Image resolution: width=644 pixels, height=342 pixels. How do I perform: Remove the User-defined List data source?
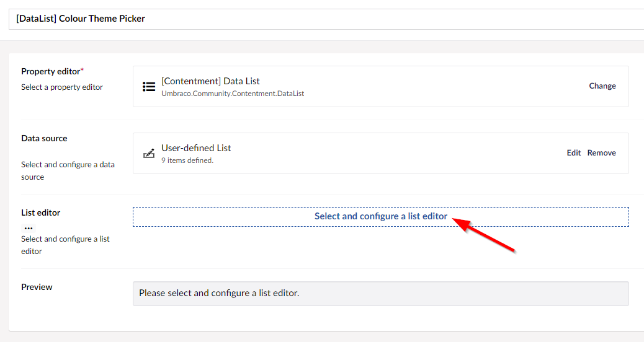click(601, 152)
